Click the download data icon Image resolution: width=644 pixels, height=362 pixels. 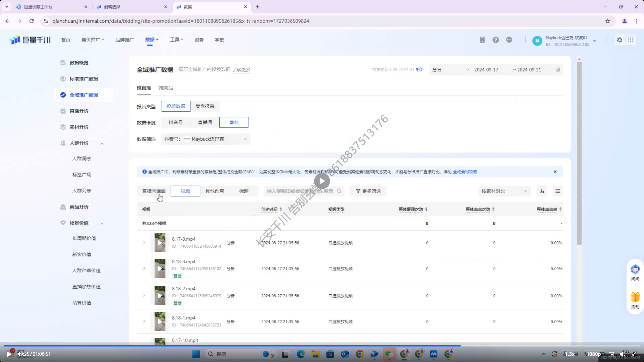541,191
